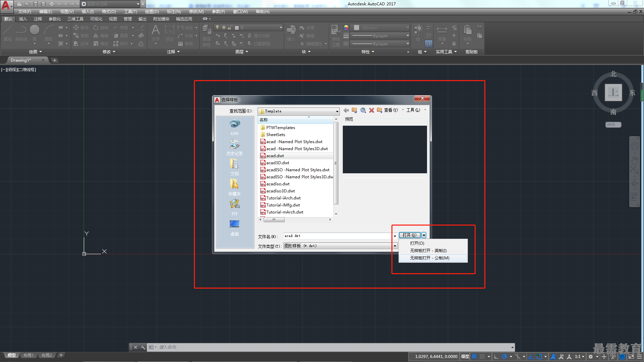
Task: Expand the layer list dropdown showing 0
Action: click(281, 27)
